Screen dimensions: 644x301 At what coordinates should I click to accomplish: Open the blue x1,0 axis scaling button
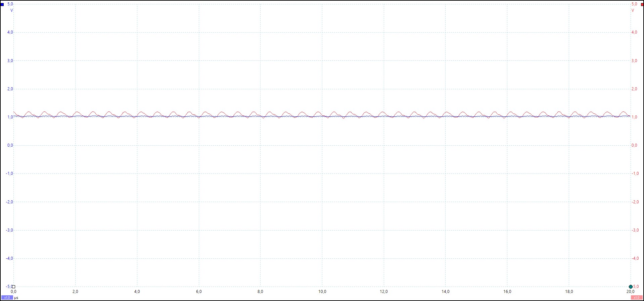pyautogui.click(x=7, y=298)
